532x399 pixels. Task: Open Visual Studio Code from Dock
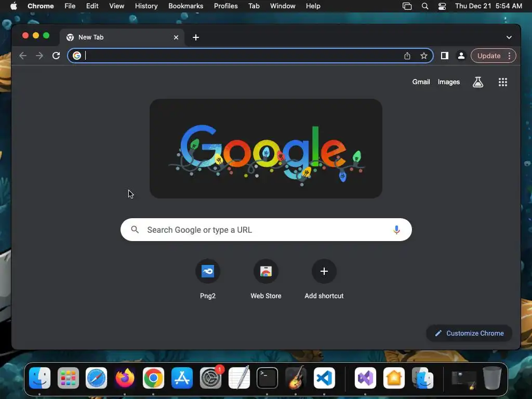[x=324, y=378]
